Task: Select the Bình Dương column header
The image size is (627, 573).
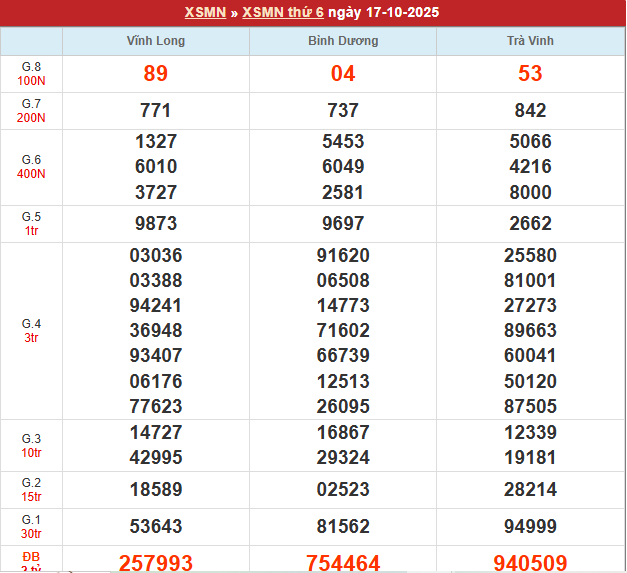Action: point(343,41)
